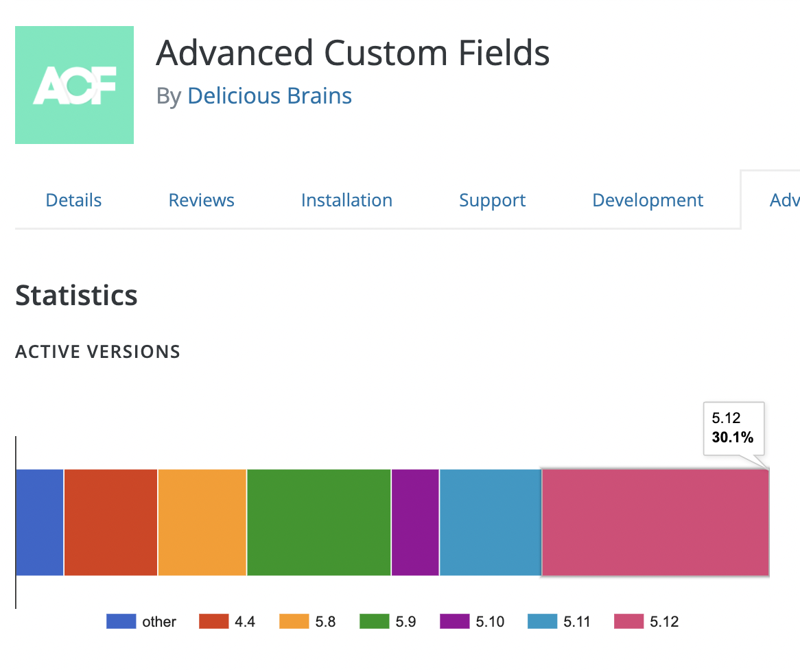Image resolution: width=800 pixels, height=672 pixels.
Task: Switch to the Details tab
Action: pos(73,200)
